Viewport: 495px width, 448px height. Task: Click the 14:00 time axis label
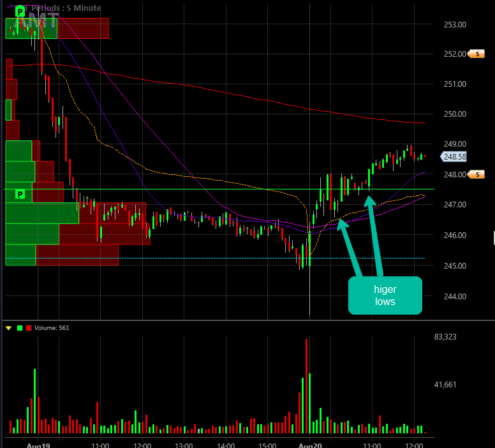(226, 445)
